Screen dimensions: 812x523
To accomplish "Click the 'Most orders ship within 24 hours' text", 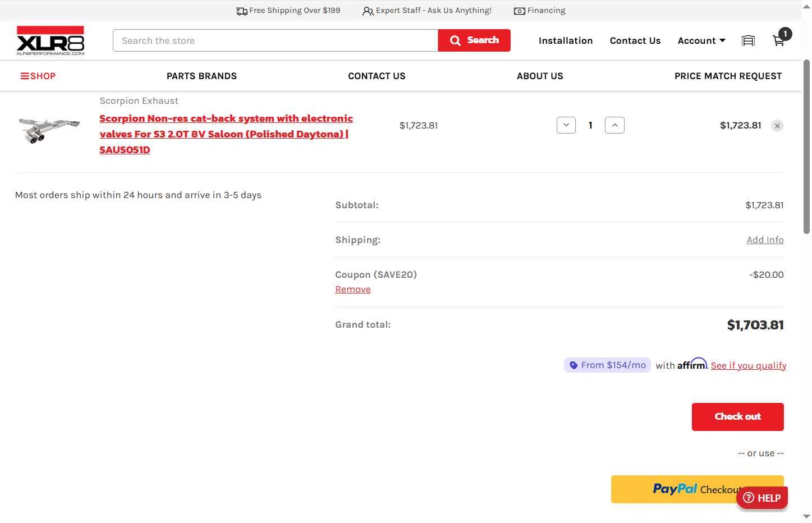I will tap(138, 195).
